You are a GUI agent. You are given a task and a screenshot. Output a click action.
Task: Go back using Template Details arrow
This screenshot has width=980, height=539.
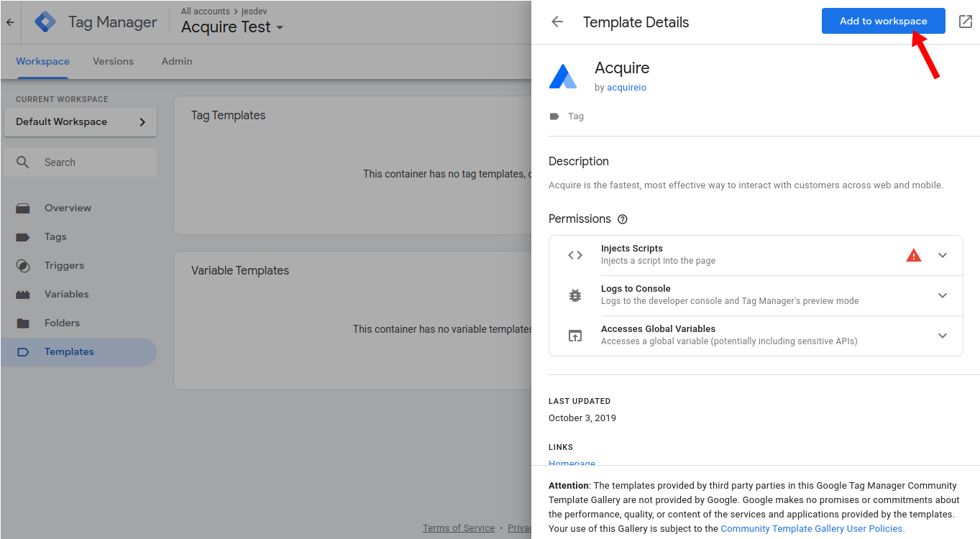[557, 22]
